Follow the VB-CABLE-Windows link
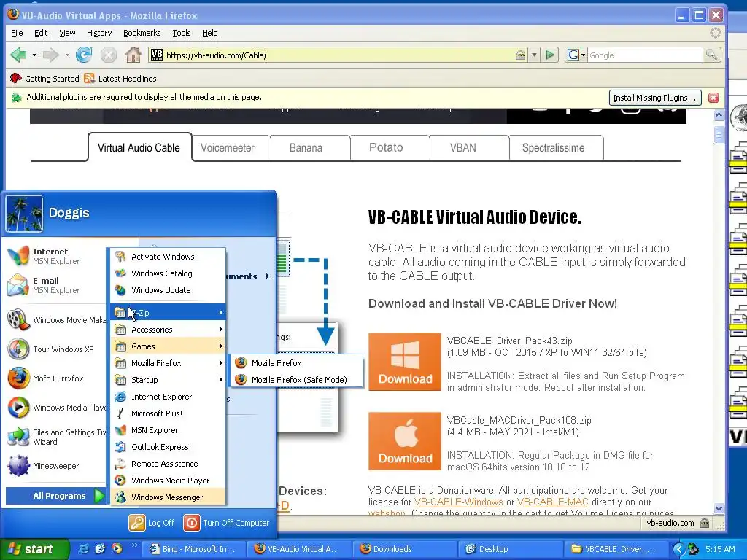 458,502
